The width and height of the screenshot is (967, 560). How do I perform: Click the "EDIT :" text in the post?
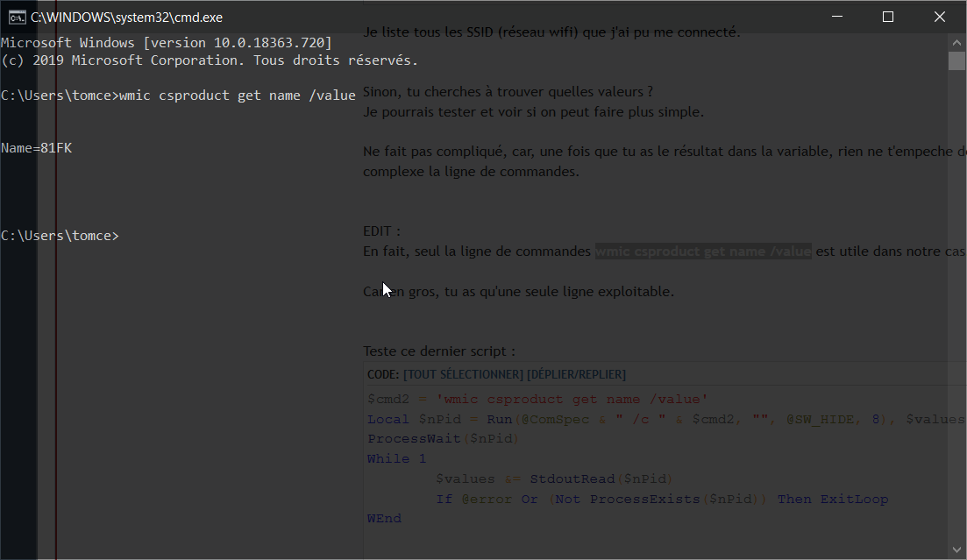point(382,231)
